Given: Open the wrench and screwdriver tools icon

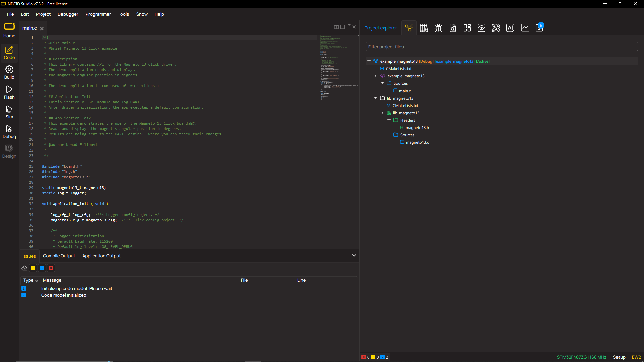Looking at the screenshot, I should [x=496, y=28].
